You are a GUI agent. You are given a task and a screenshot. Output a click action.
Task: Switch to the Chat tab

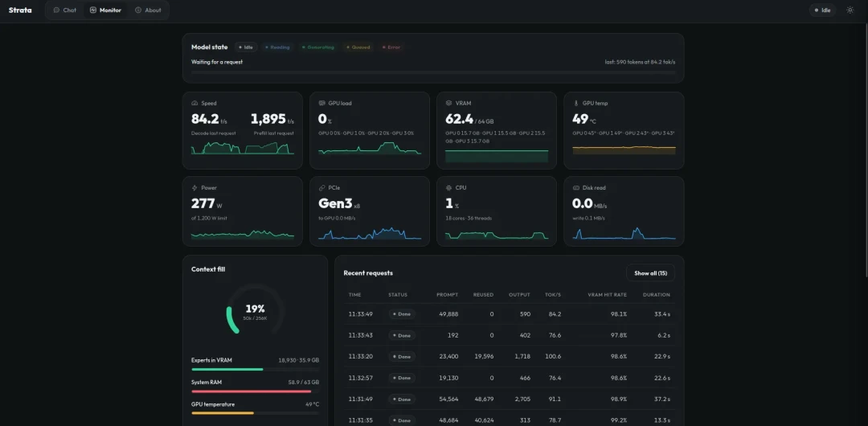click(x=65, y=10)
